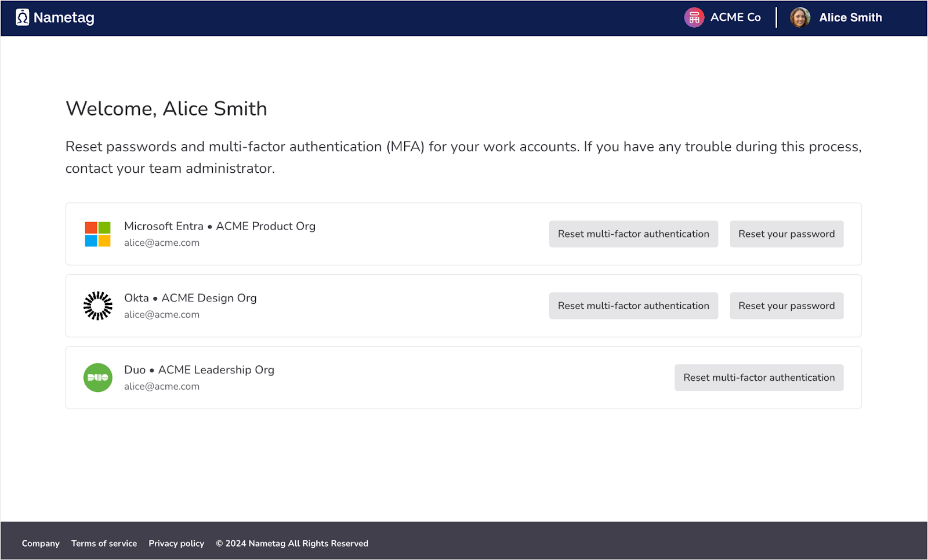This screenshot has height=560, width=928.
Task: Reset multi-factor authentication for Duo
Action: [759, 378]
